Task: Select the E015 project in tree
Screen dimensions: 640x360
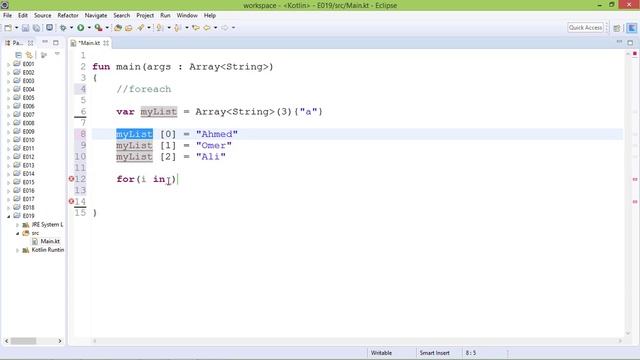Action: [x=28, y=182]
